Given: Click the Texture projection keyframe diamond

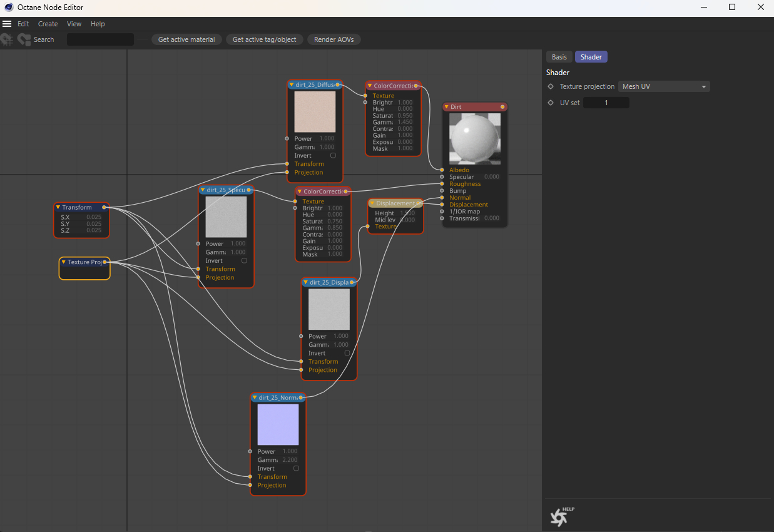Looking at the screenshot, I should point(551,86).
